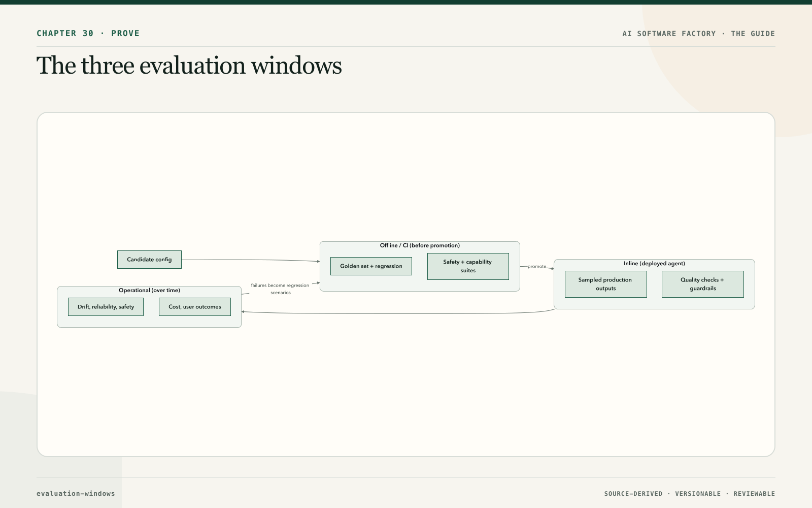
Task: Select the Safety + capability suites node
Action: point(468,266)
